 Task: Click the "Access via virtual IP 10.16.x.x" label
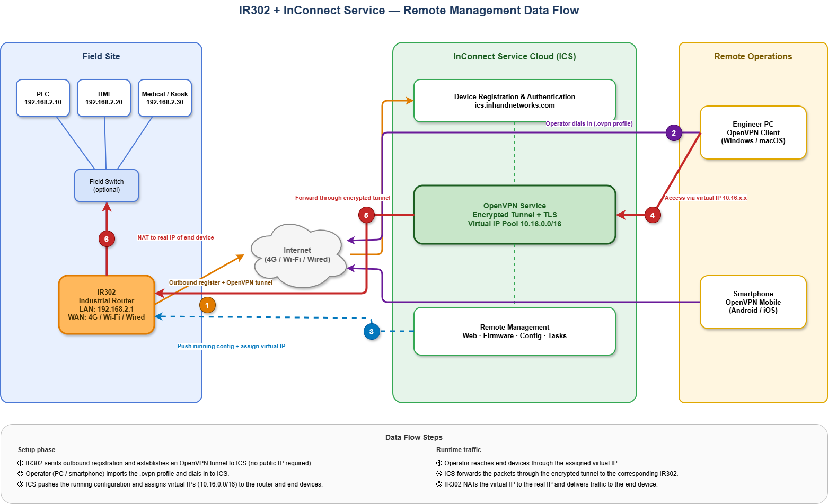(706, 198)
